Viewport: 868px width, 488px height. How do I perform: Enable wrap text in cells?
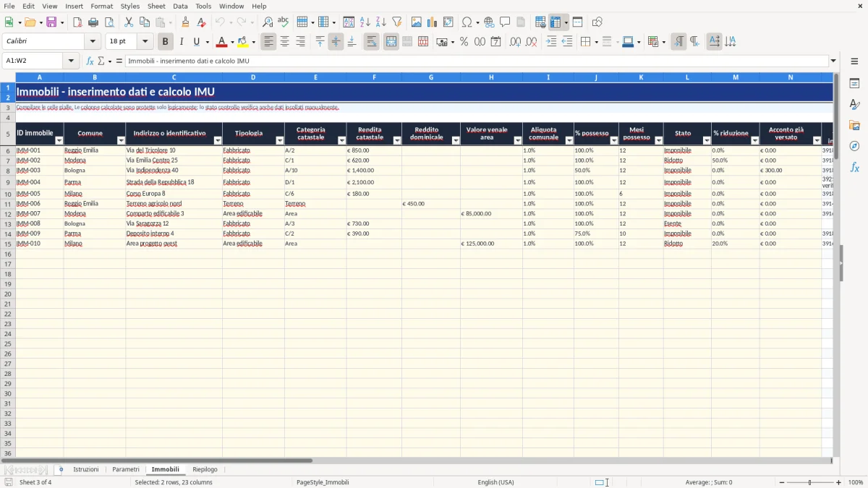point(372,42)
